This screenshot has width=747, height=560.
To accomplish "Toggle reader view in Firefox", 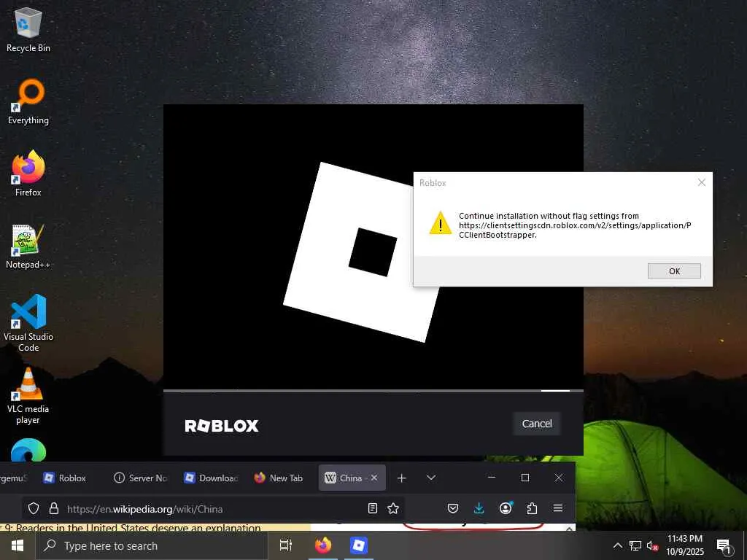I will coord(373,508).
